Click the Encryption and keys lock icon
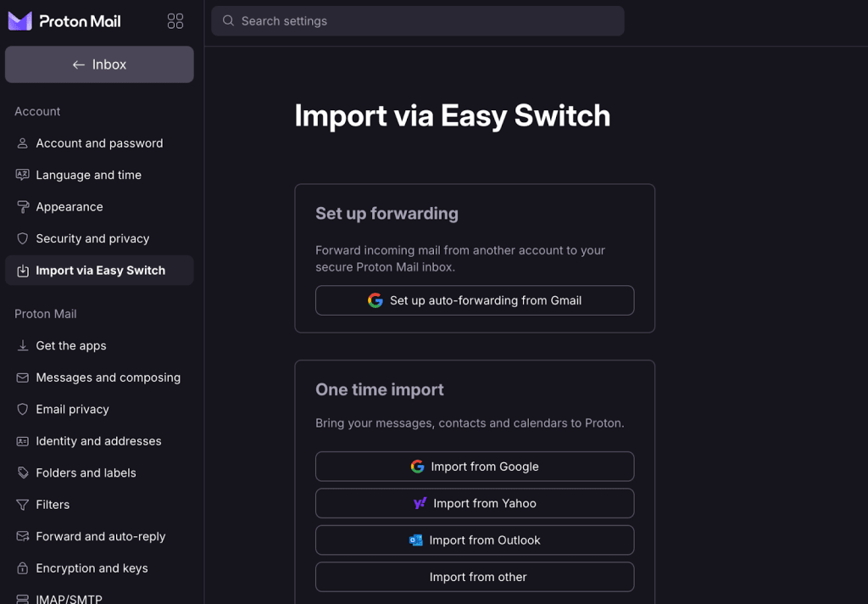This screenshot has width=868, height=604. (x=22, y=568)
